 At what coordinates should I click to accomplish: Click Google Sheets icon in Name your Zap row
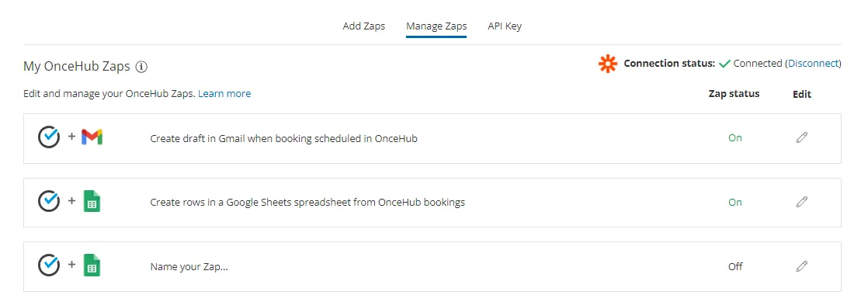(x=92, y=266)
